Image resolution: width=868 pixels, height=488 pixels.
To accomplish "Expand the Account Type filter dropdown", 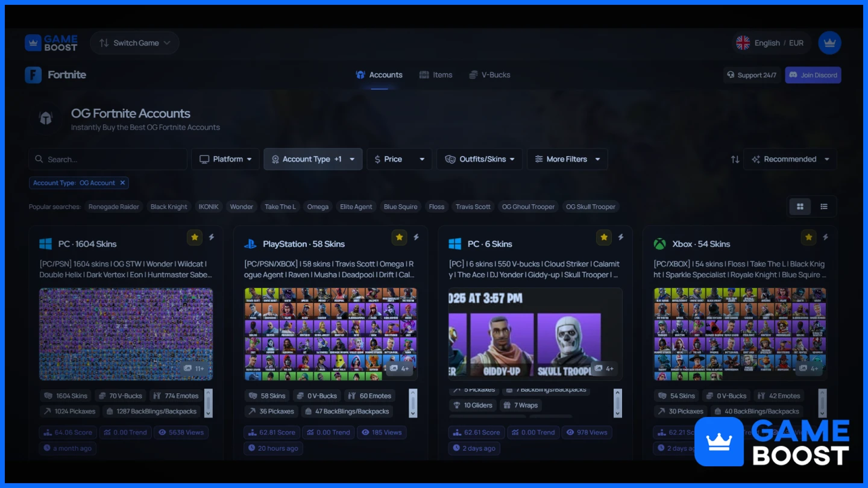I will 313,159.
